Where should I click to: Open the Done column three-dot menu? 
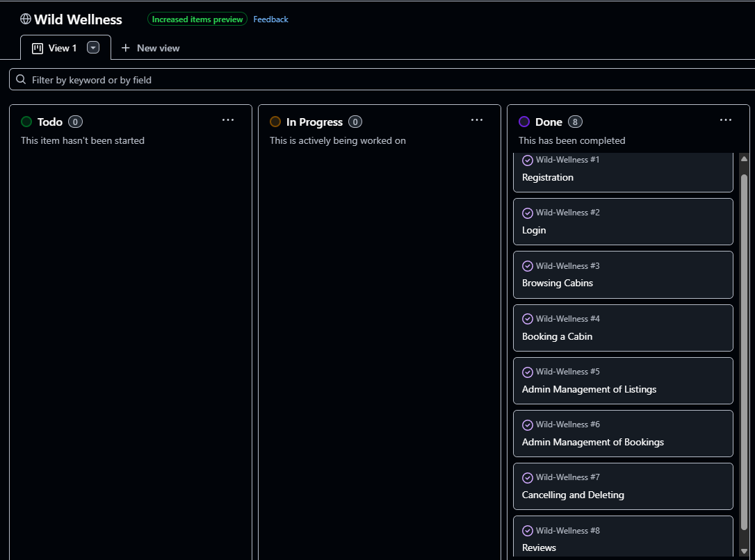click(726, 120)
